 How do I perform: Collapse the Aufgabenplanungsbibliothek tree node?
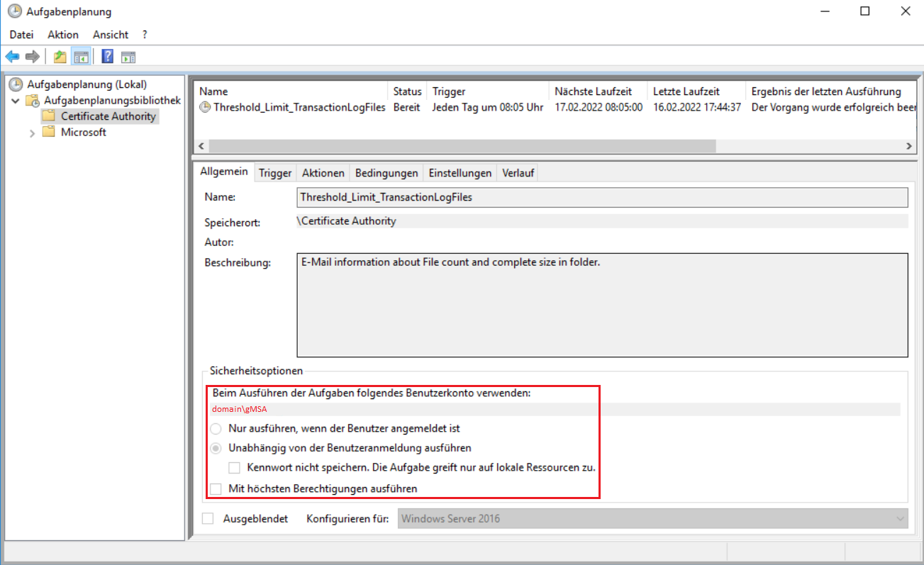[x=16, y=101]
